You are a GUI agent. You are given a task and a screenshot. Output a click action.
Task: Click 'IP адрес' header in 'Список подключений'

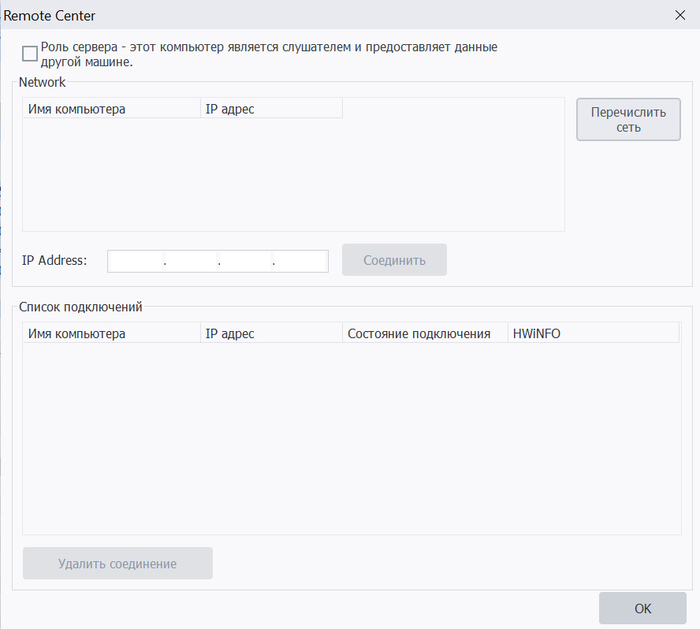(x=271, y=333)
